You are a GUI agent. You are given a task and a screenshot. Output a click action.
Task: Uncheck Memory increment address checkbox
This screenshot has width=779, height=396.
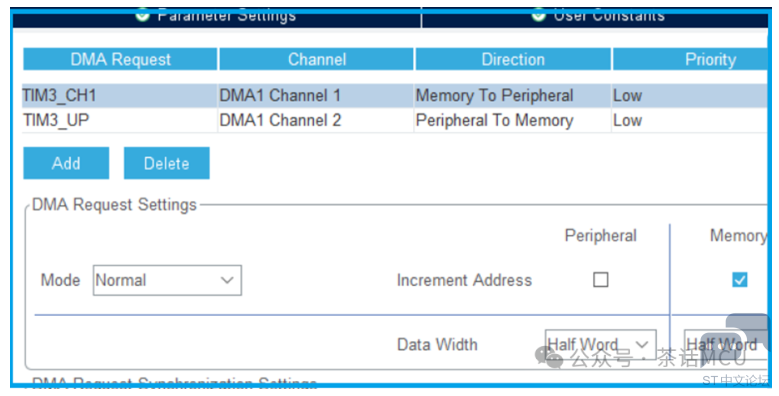(x=740, y=280)
